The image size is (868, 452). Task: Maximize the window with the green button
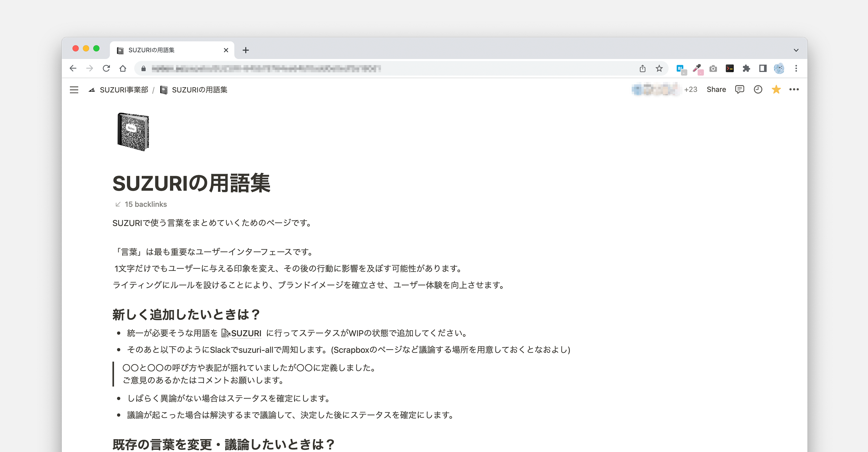(x=96, y=49)
